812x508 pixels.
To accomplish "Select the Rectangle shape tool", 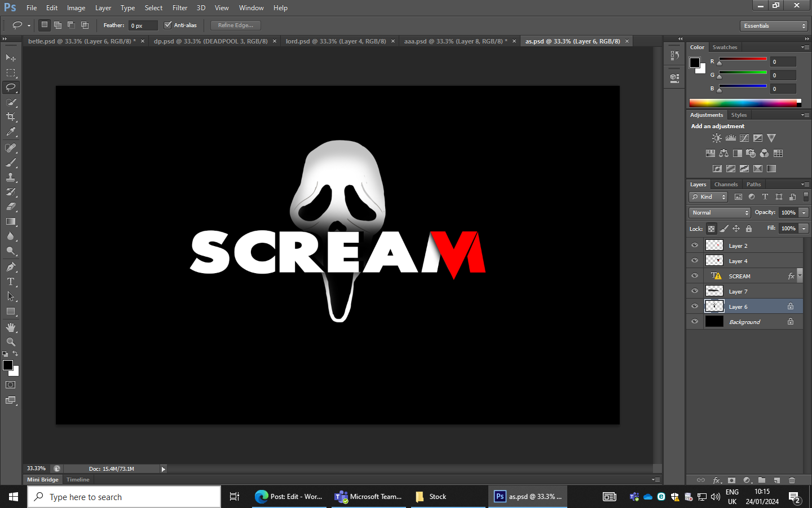I will click(x=11, y=311).
